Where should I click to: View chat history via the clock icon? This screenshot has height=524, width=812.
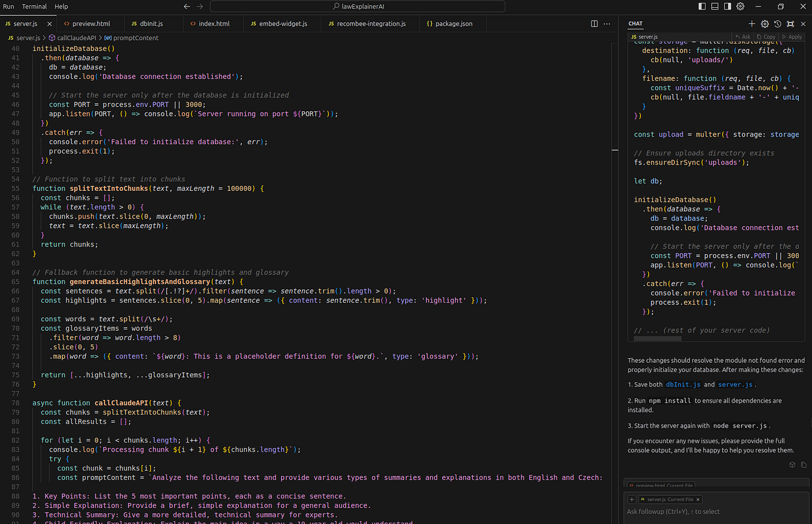778,23
